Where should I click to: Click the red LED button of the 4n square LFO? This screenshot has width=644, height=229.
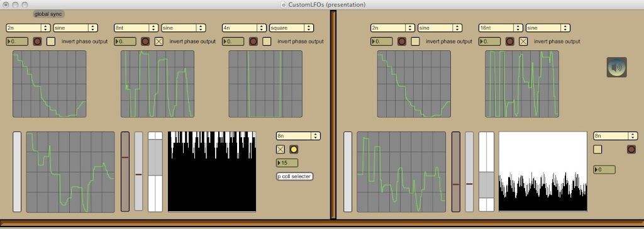coord(253,42)
